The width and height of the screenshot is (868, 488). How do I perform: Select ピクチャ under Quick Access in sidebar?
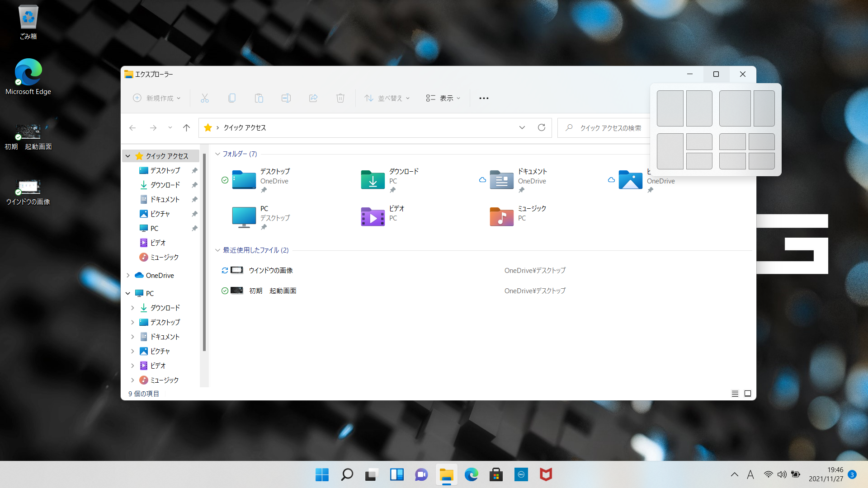(160, 214)
